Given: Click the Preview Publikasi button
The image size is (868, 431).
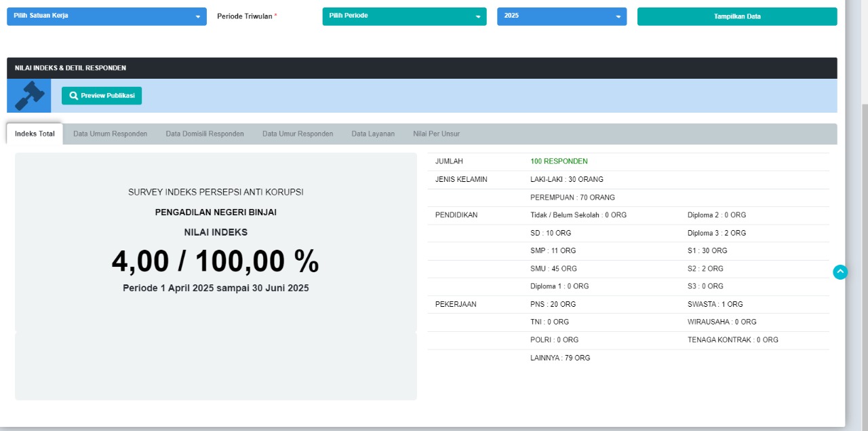Looking at the screenshot, I should pyautogui.click(x=102, y=96).
